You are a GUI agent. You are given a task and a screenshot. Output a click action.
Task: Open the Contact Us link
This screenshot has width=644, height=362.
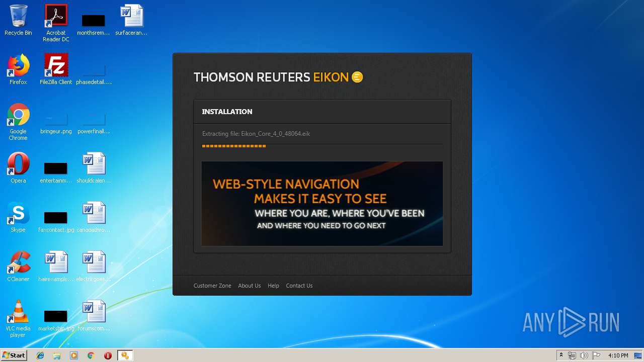tap(299, 286)
